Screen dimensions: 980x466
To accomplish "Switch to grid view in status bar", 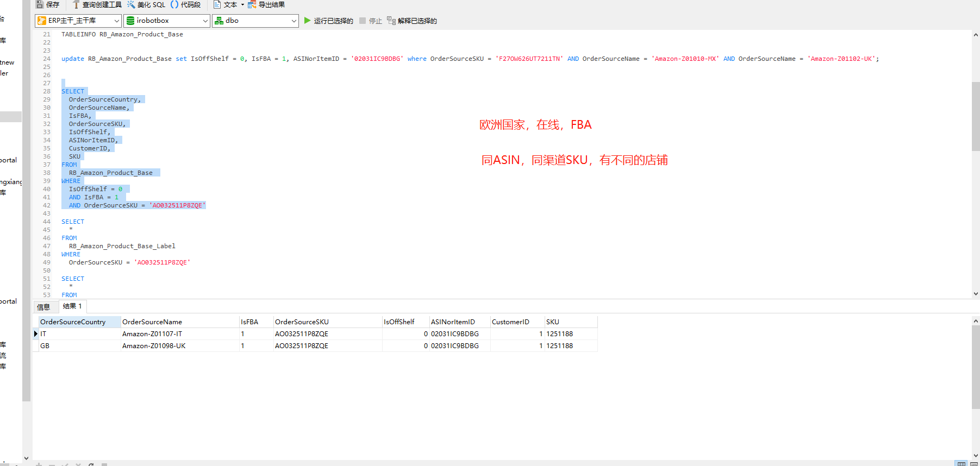I will [962, 464].
